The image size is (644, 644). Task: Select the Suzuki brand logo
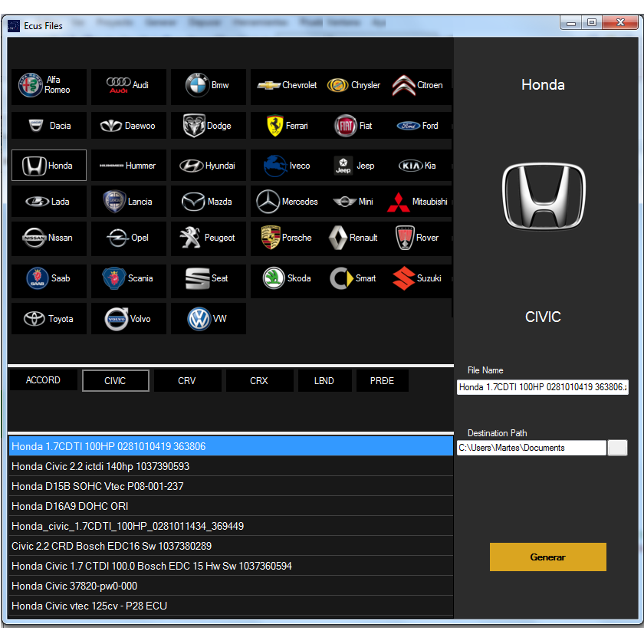pos(404,278)
